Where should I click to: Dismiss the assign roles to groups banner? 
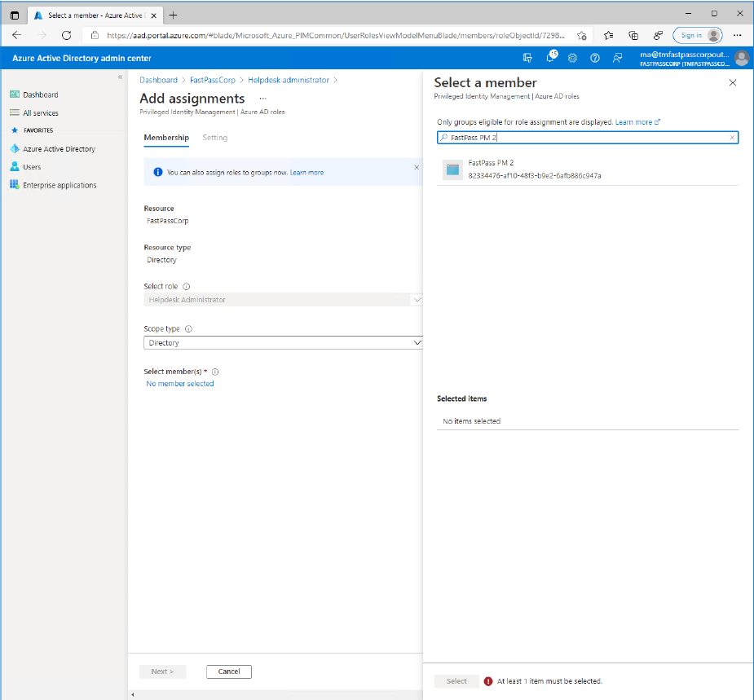(x=416, y=167)
